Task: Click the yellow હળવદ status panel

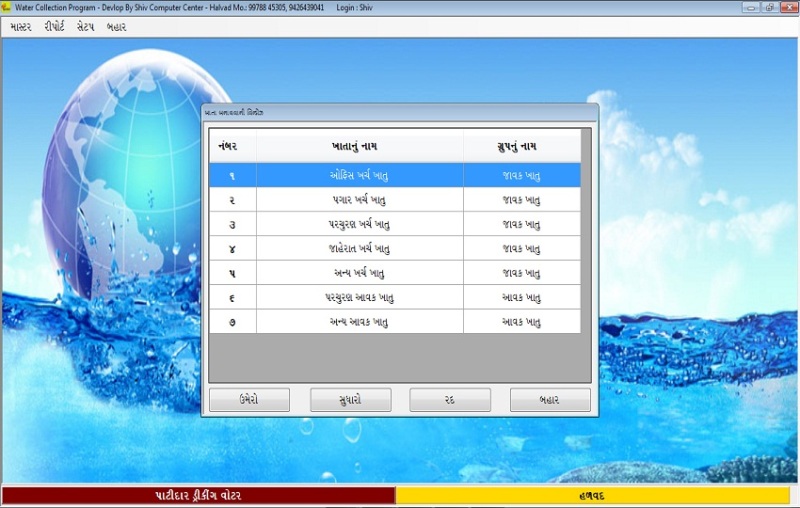Action: click(x=592, y=496)
